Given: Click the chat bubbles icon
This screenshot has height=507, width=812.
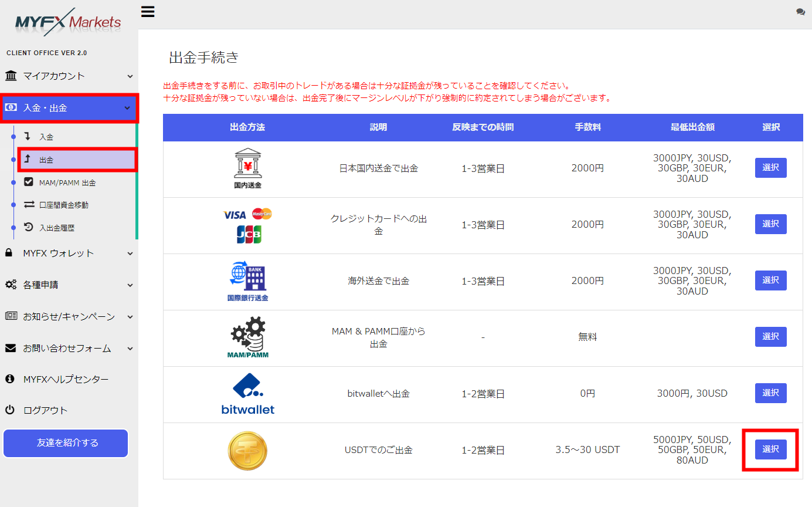Looking at the screenshot, I should 800,12.
